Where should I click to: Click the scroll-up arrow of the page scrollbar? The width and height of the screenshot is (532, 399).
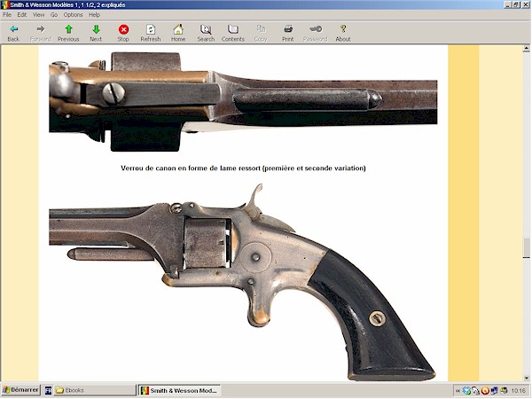pyautogui.click(x=526, y=49)
